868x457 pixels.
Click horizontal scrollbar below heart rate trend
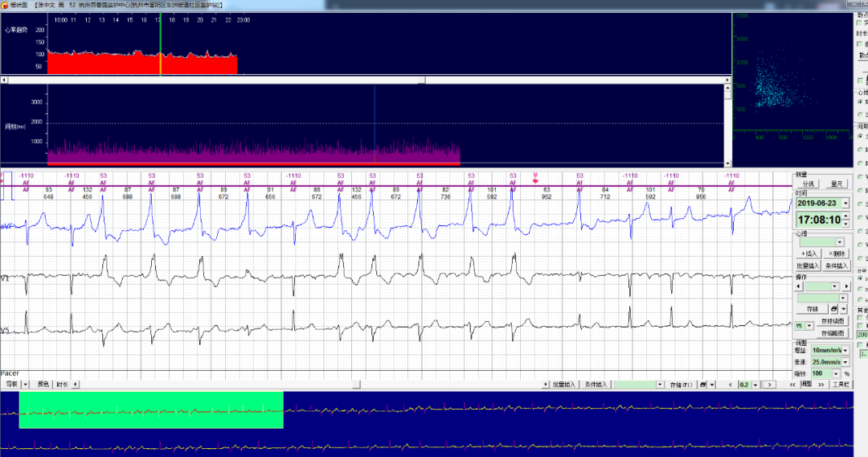366,80
